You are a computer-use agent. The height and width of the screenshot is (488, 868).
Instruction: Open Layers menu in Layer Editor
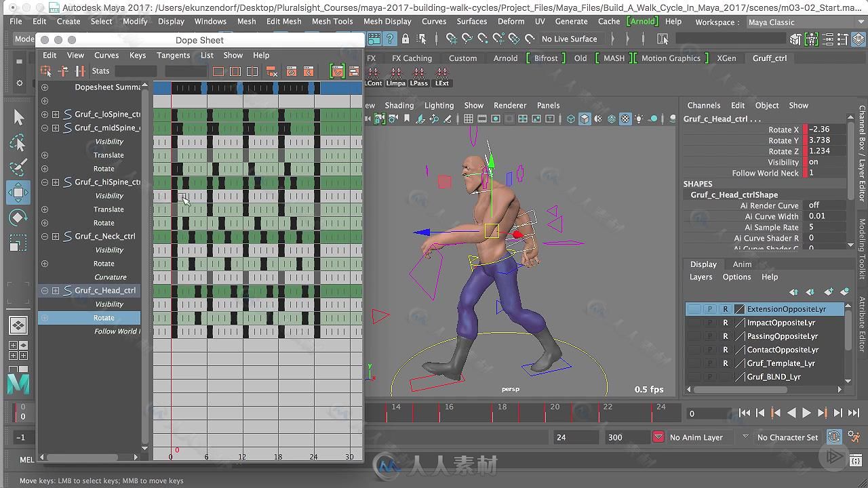701,277
